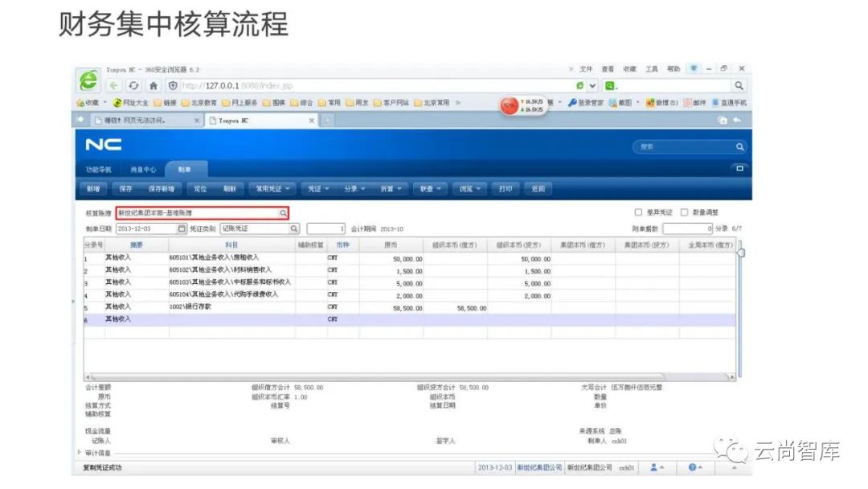This screenshot has width=868, height=489.
Task: Click the 打印 button
Action: [x=506, y=189]
